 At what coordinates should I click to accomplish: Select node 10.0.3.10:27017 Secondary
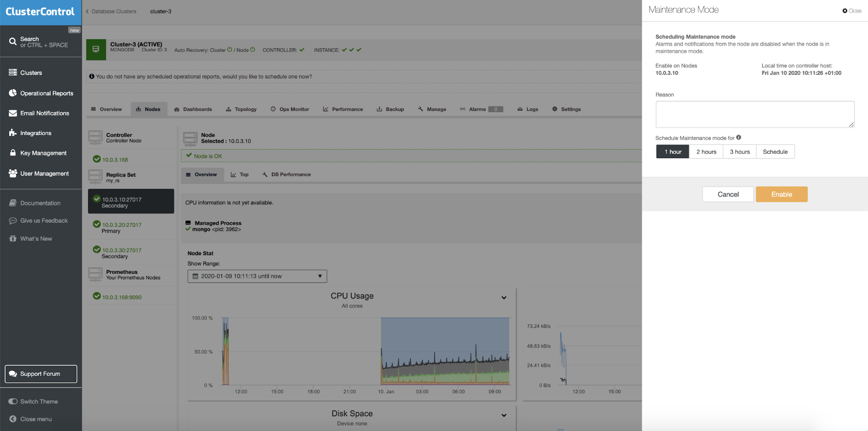click(131, 202)
